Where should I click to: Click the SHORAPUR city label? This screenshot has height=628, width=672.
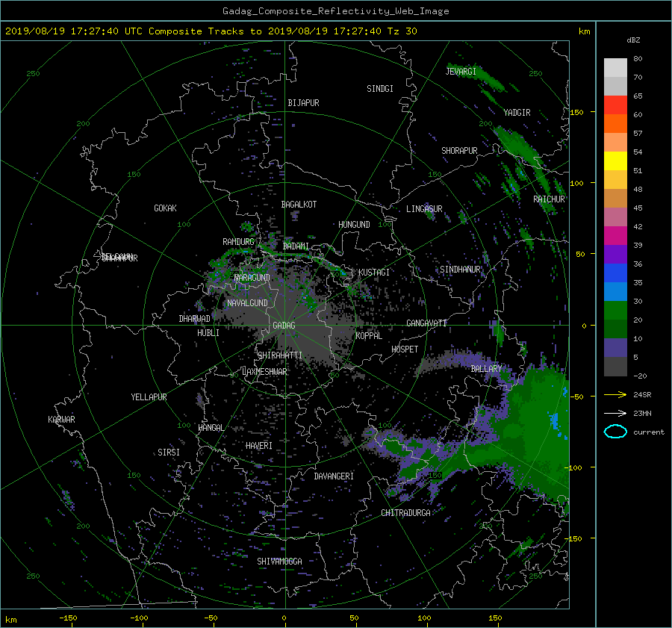459,151
